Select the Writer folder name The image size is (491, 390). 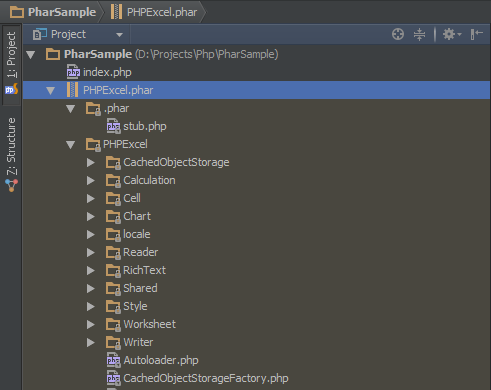pyautogui.click(x=138, y=342)
